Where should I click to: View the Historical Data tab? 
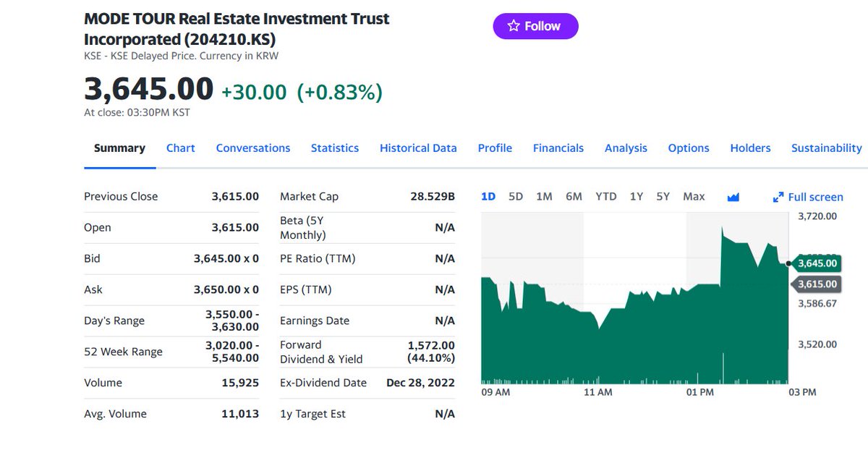tap(418, 148)
